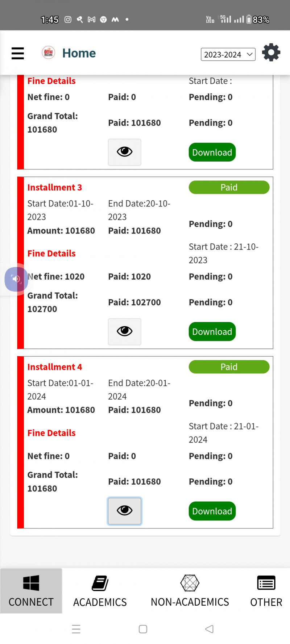Tap the Instagram notification icon in status bar
This screenshot has width=290, height=644.
coord(68,20)
